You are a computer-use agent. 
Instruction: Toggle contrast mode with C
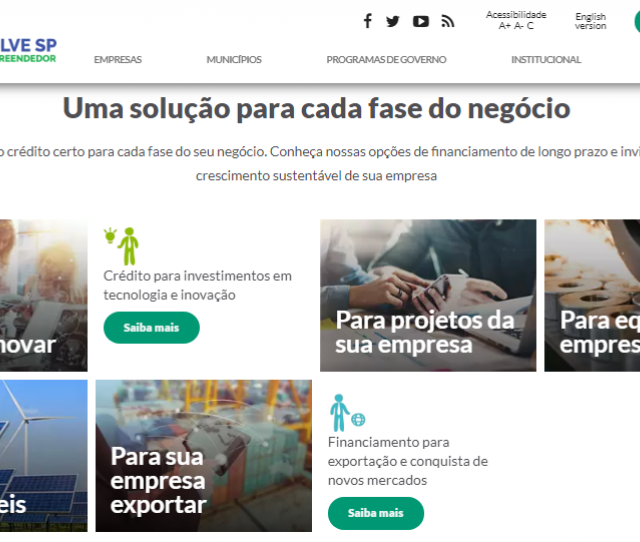(x=530, y=26)
